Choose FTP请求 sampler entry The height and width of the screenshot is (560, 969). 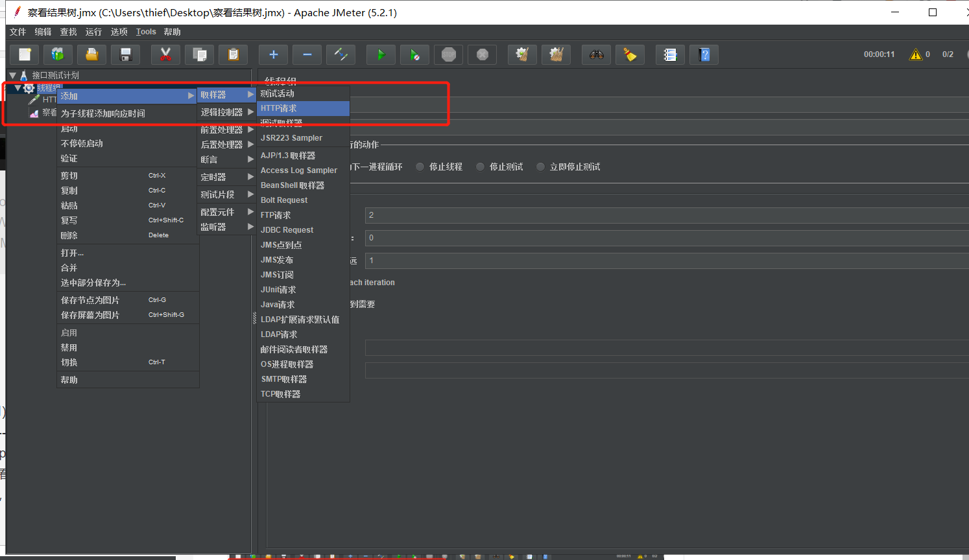coord(304,215)
